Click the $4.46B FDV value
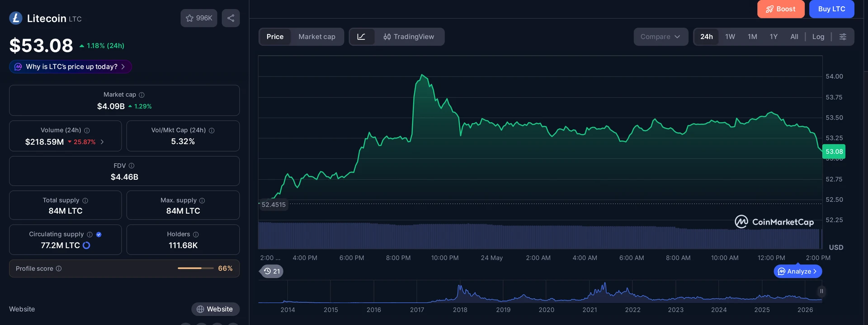 point(124,177)
